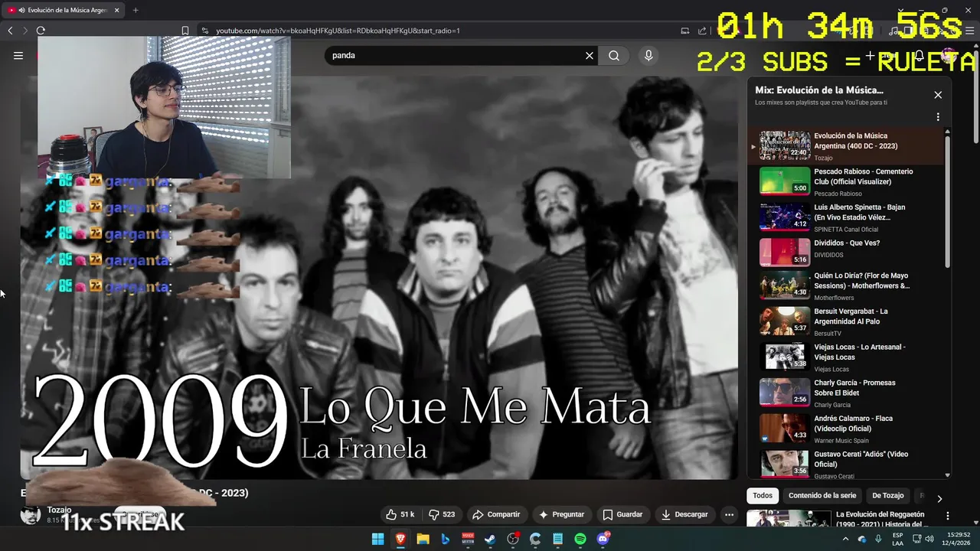
Task: Switch the ESP LAA keyboard language
Action: [x=899, y=539]
